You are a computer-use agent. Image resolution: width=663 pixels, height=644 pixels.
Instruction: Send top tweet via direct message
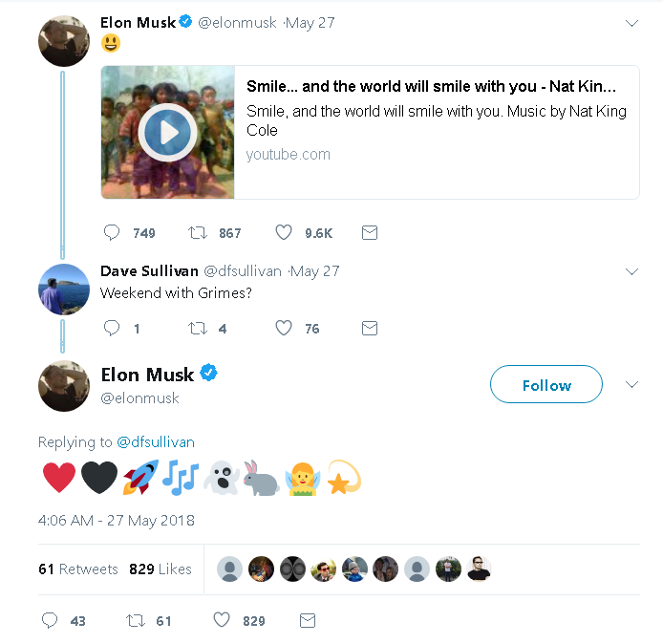[369, 232]
